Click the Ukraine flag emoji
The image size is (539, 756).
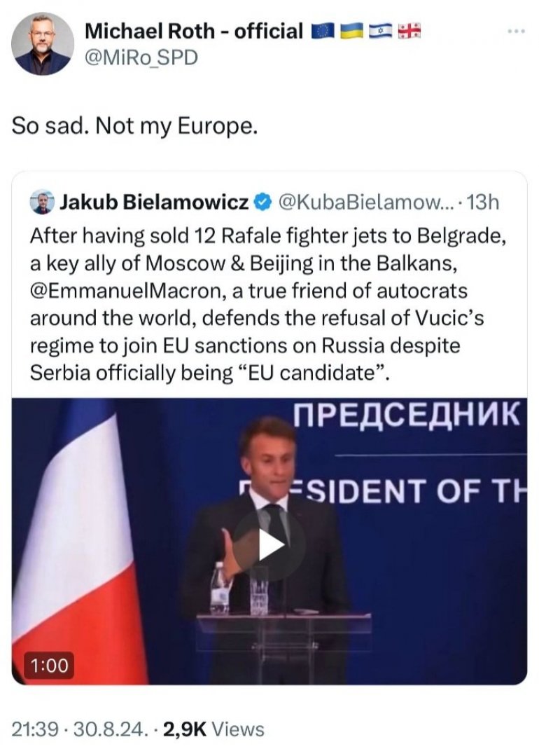(351, 31)
